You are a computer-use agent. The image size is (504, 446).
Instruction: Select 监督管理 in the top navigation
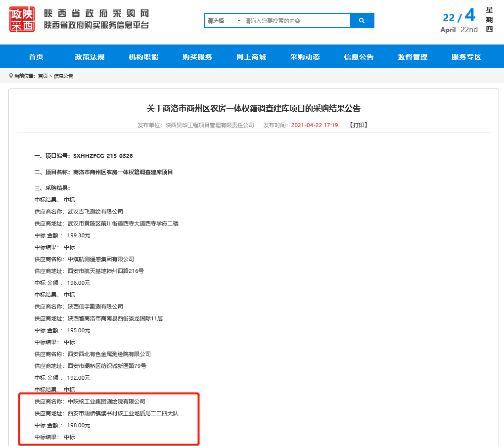point(412,57)
